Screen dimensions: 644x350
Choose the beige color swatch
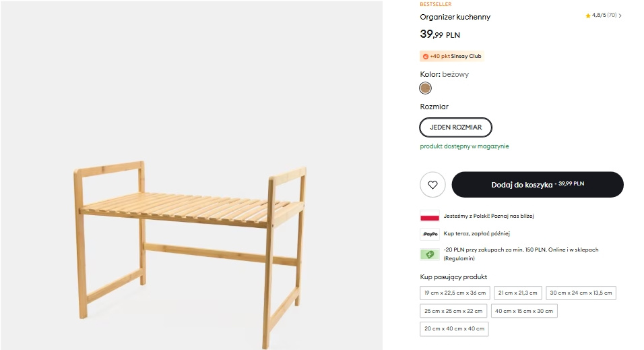[x=425, y=88]
